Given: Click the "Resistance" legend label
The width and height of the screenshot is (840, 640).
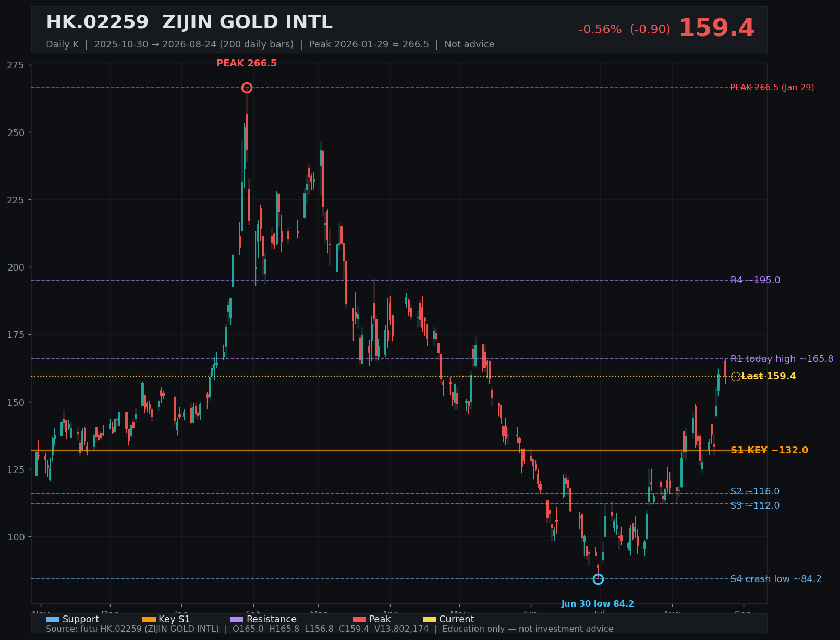Looking at the screenshot, I should click(x=272, y=620).
